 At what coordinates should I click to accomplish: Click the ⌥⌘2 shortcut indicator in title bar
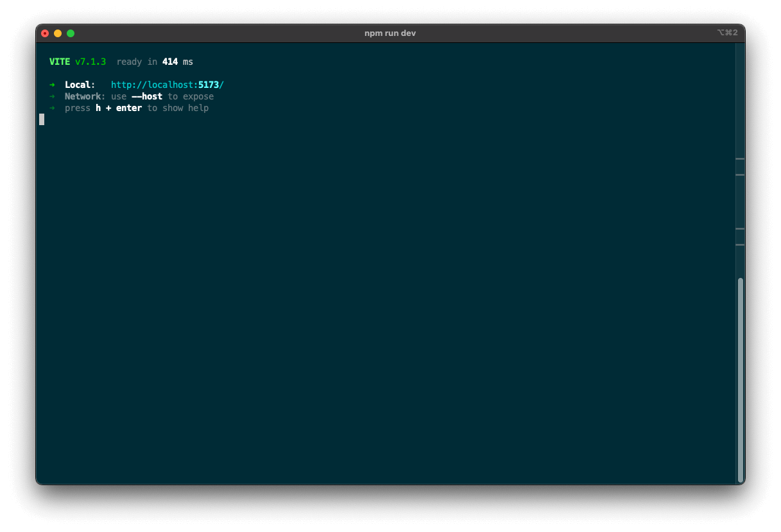pyautogui.click(x=727, y=33)
